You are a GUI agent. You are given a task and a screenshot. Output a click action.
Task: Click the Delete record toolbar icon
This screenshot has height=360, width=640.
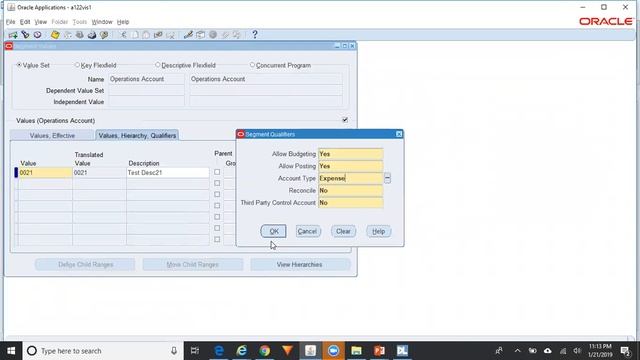coord(170,35)
